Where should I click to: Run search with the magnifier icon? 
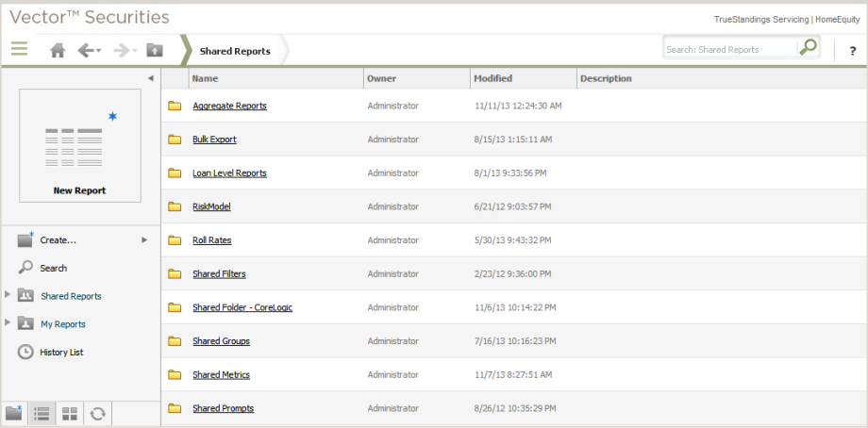[809, 47]
